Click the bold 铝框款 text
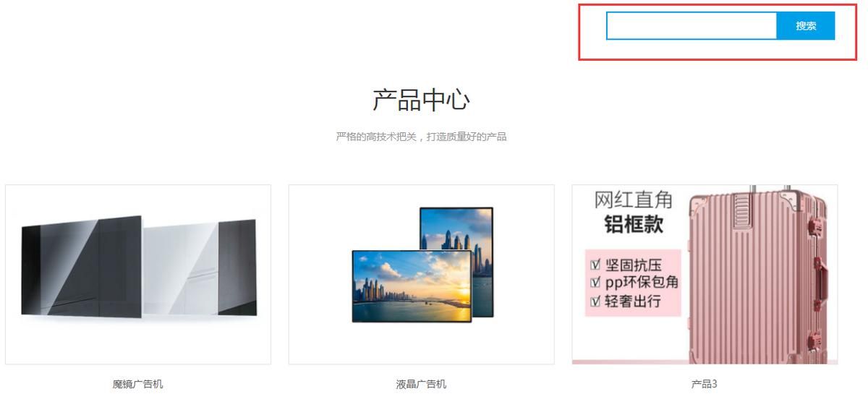The width and height of the screenshot is (868, 394). click(634, 225)
